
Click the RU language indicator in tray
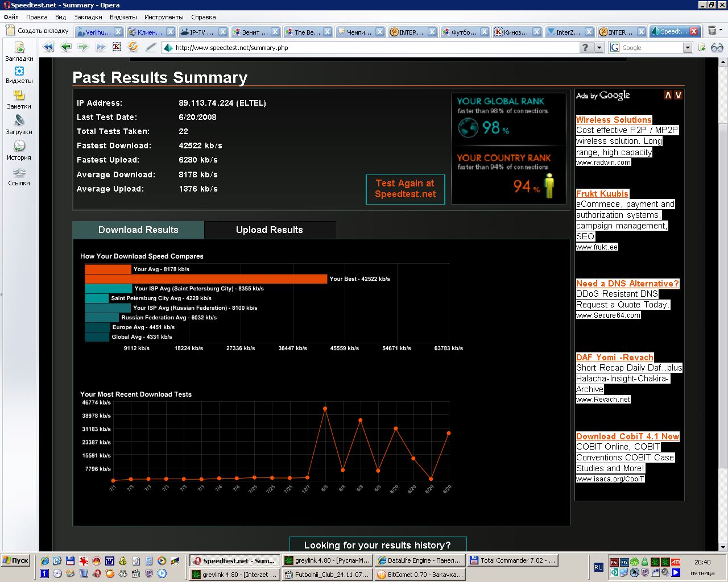pos(598,567)
